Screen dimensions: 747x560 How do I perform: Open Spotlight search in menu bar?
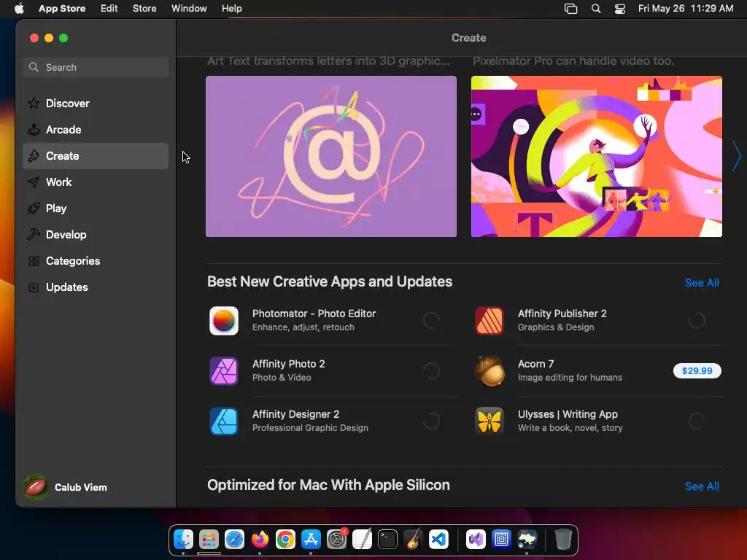tap(595, 9)
